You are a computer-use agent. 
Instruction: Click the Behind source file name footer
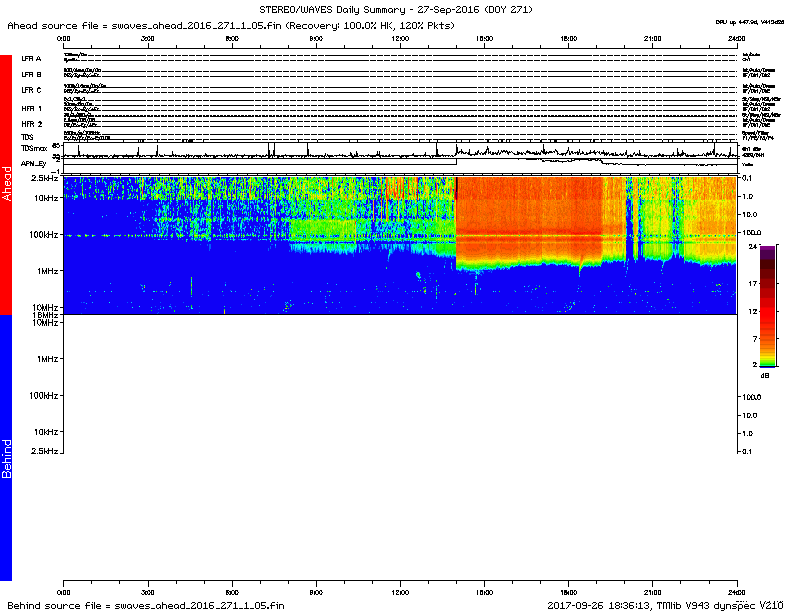pyautogui.click(x=145, y=605)
